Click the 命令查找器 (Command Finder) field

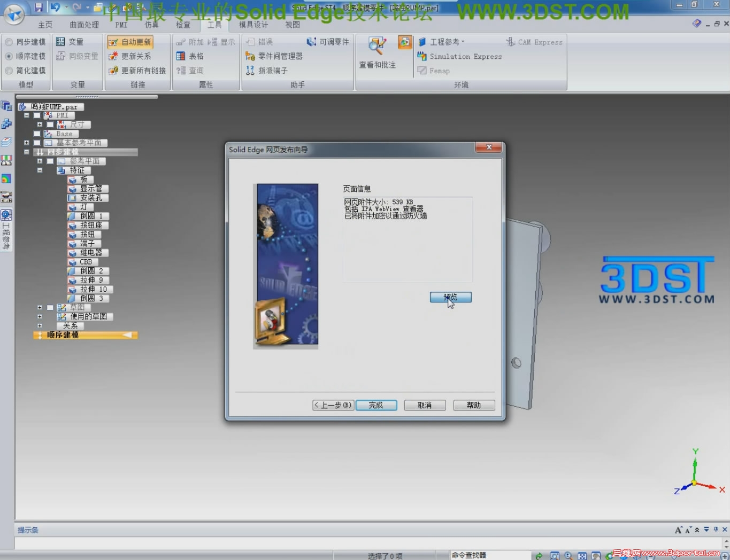click(490, 555)
